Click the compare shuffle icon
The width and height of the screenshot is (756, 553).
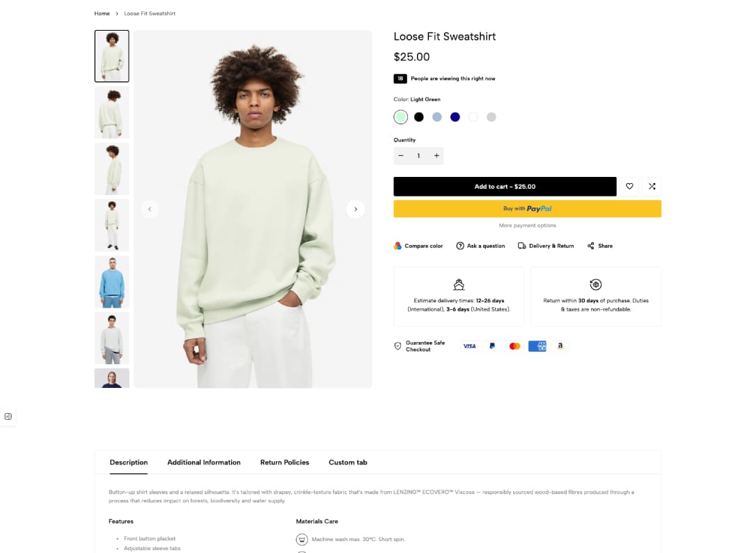click(x=652, y=187)
